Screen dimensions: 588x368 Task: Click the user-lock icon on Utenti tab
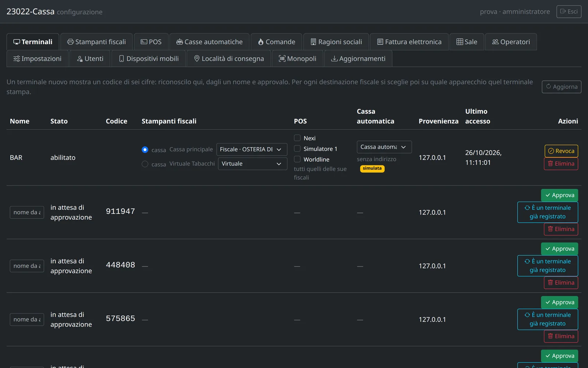[80, 59]
